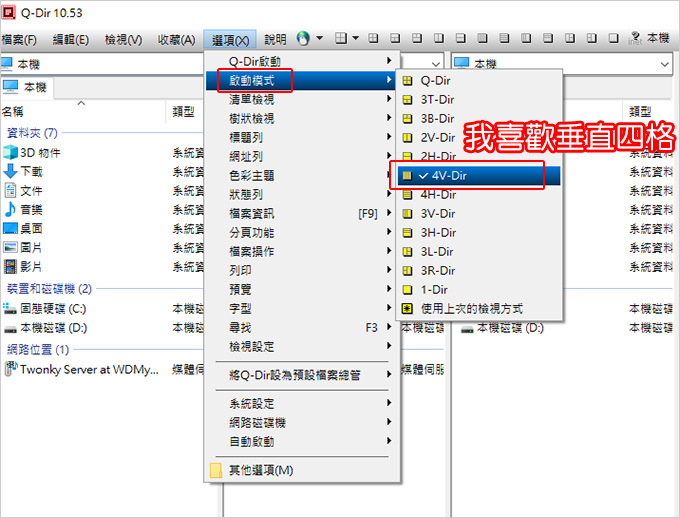This screenshot has width=680, height=518.
Task: Expand the 樹狀檢視 submenu
Action: click(302, 118)
